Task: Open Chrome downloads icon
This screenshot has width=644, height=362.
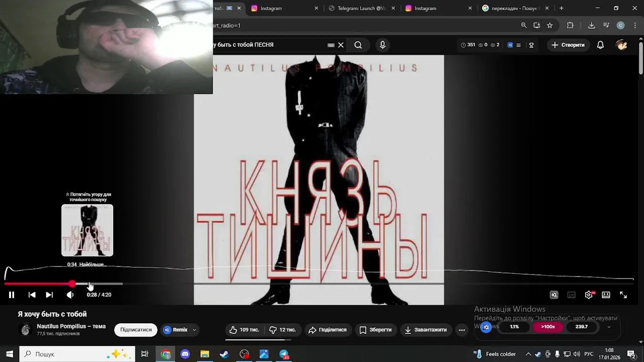Action: (592, 25)
